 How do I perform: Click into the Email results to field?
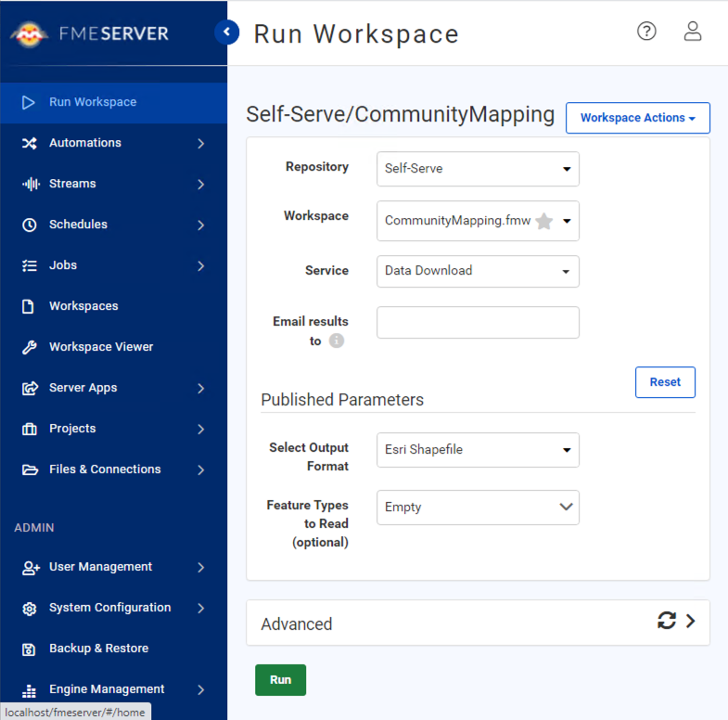pos(478,322)
